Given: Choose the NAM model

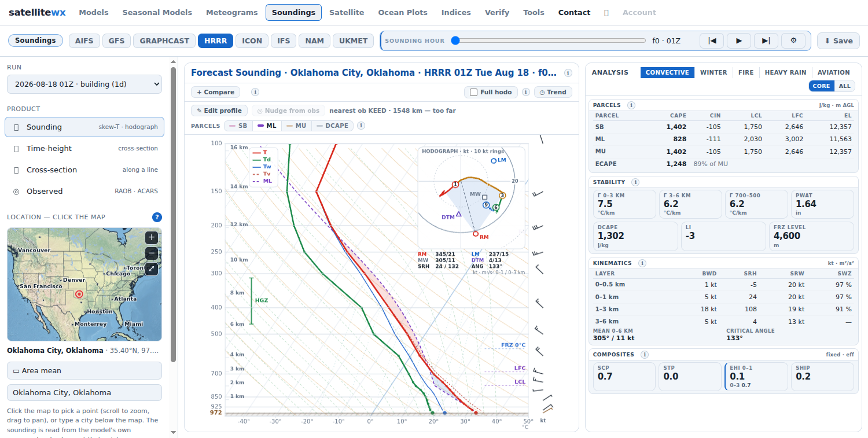Looking at the screenshot, I should click(x=315, y=41).
